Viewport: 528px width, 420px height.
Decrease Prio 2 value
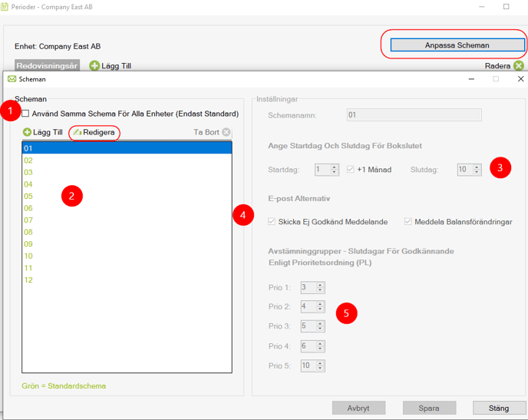[320, 309]
